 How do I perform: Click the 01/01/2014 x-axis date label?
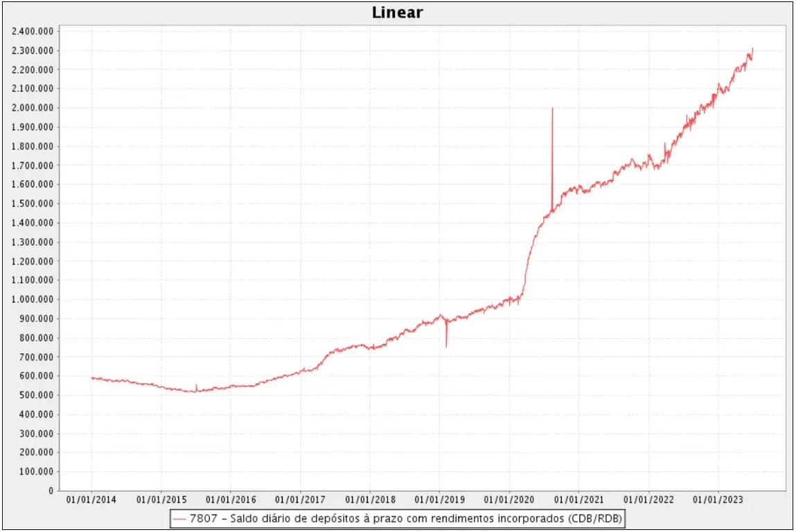click(x=91, y=499)
